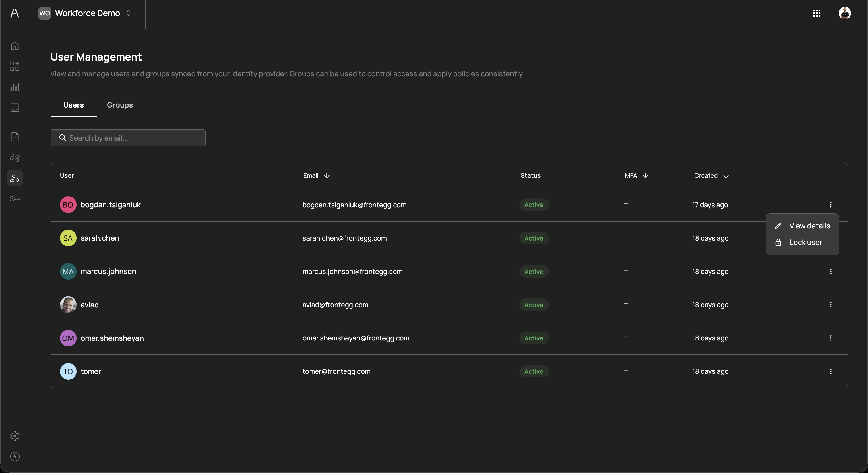Image resolution: width=868 pixels, height=473 pixels.
Task: Click the lightning bolt sidebar icon
Action: click(x=15, y=456)
